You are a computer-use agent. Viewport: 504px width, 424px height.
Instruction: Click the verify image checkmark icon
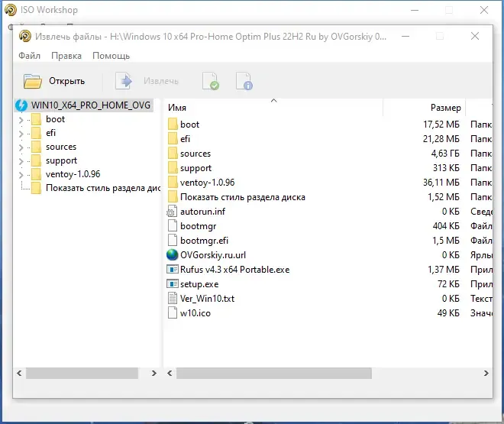point(211,81)
